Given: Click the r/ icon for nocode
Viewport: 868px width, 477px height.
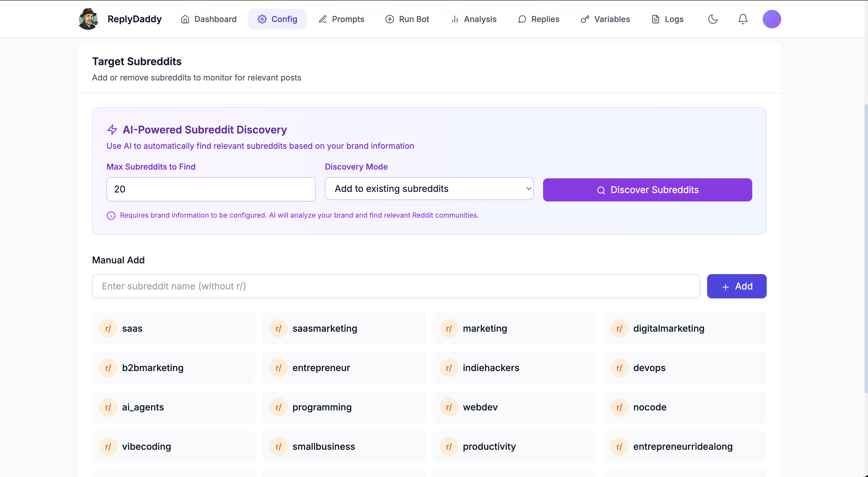Looking at the screenshot, I should coord(619,408).
